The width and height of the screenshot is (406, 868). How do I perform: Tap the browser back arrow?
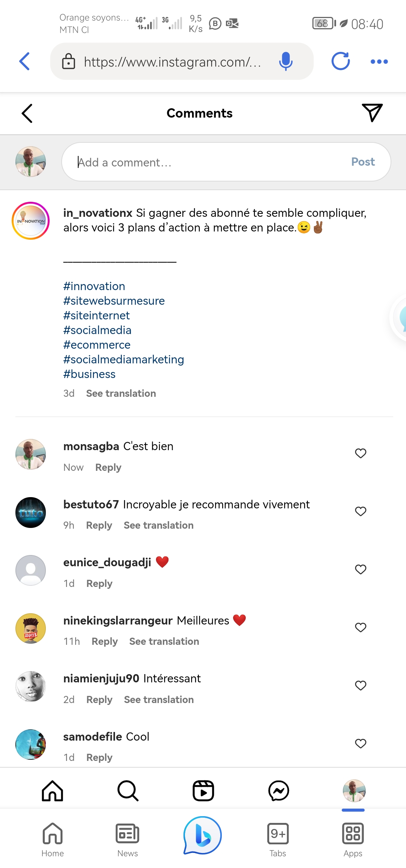coord(25,61)
